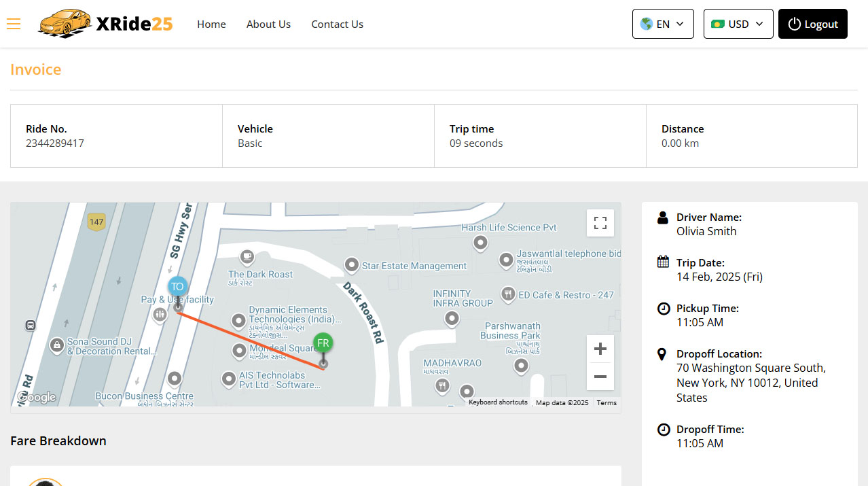Click the 0.00 km distance value
868x486 pixels.
coord(680,143)
